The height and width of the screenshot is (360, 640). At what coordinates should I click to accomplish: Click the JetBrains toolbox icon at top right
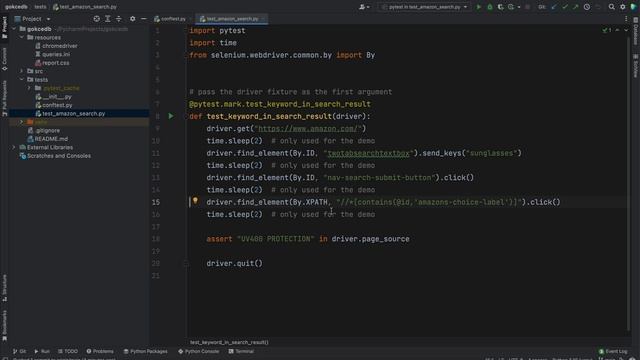coord(633,7)
